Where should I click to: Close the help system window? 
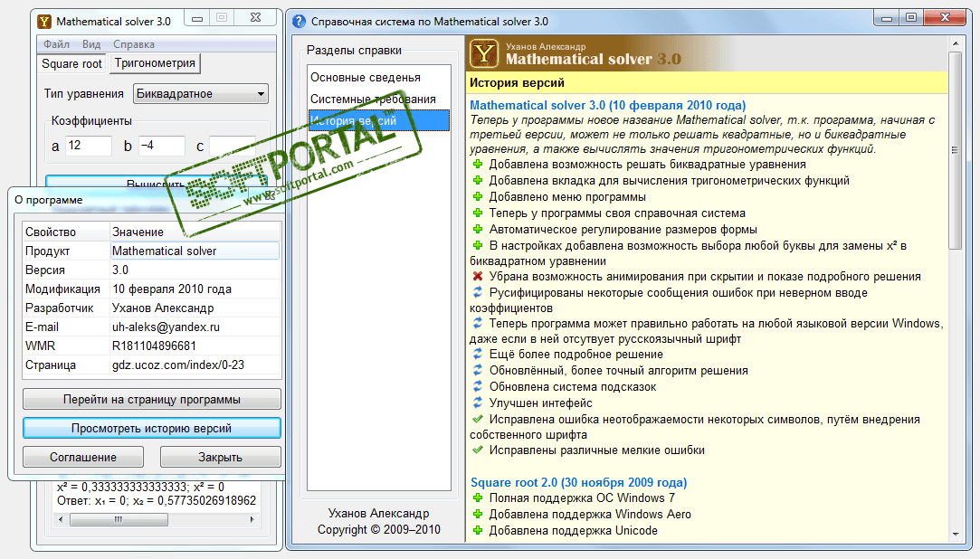pos(945,19)
